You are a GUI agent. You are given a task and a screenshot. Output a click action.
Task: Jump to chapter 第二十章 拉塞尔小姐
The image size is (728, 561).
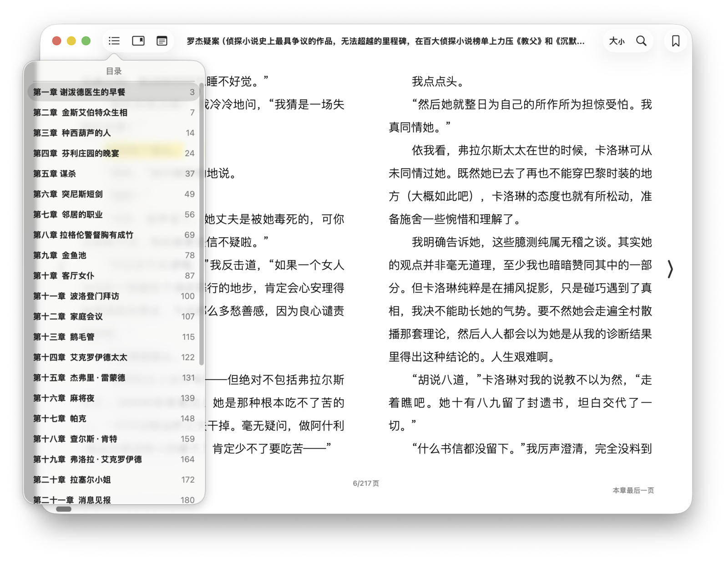(72, 479)
